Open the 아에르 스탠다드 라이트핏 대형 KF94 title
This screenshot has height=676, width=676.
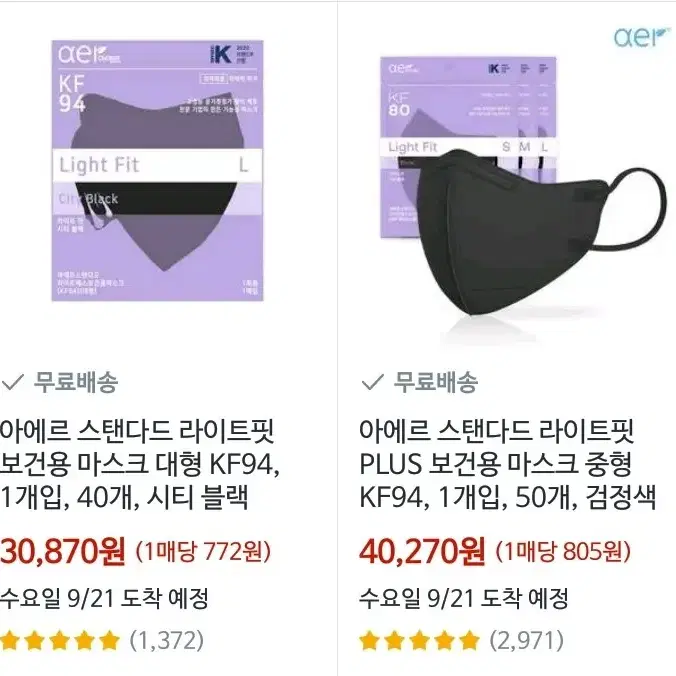[140, 464]
